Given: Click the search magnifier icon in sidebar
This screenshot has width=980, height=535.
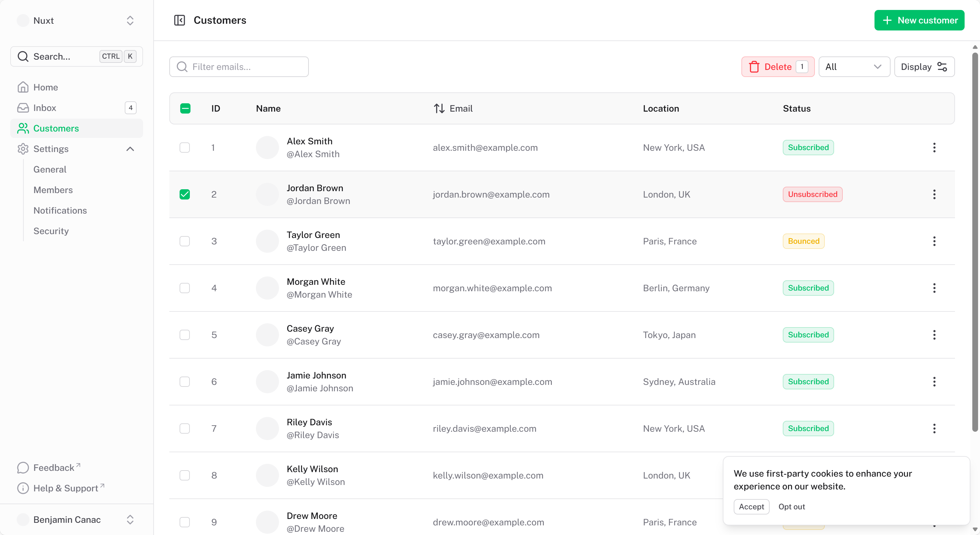Looking at the screenshot, I should tap(23, 56).
